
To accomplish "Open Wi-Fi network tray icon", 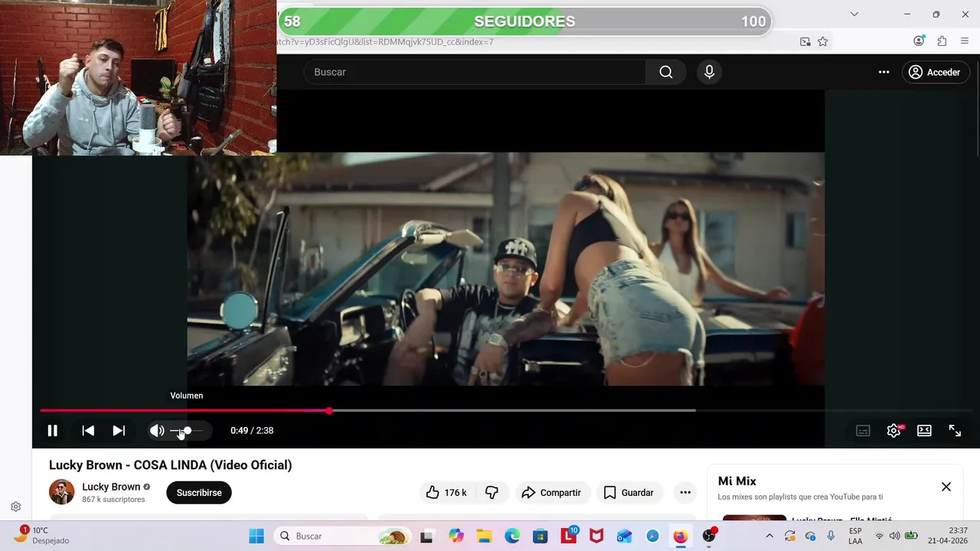I will tap(879, 536).
